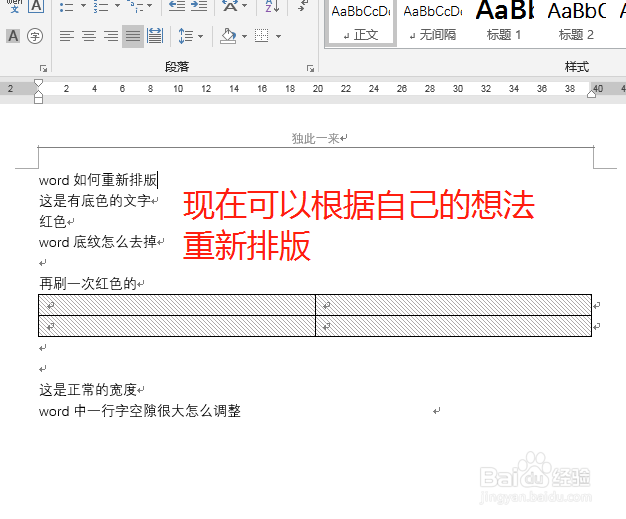Image resolution: width=626 pixels, height=519 pixels.
Task: Click the character border A icon
Action: 36,6
